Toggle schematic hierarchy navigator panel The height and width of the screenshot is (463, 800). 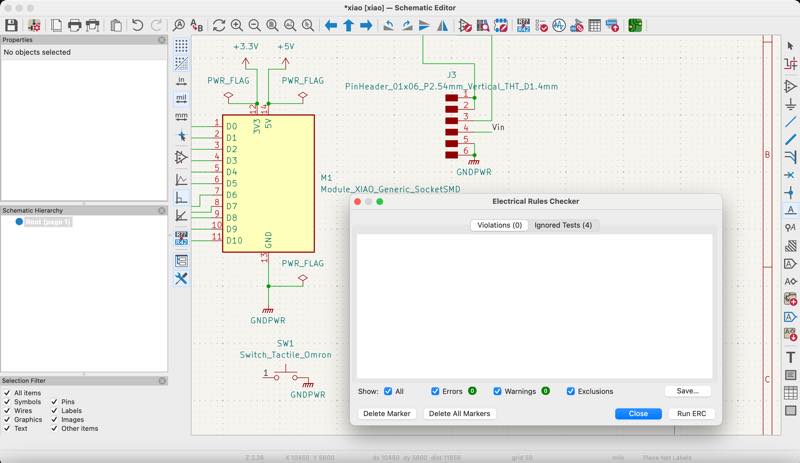coord(181,260)
